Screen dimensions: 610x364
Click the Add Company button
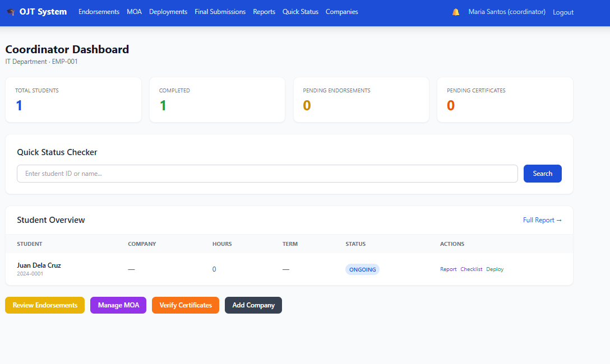point(253,305)
